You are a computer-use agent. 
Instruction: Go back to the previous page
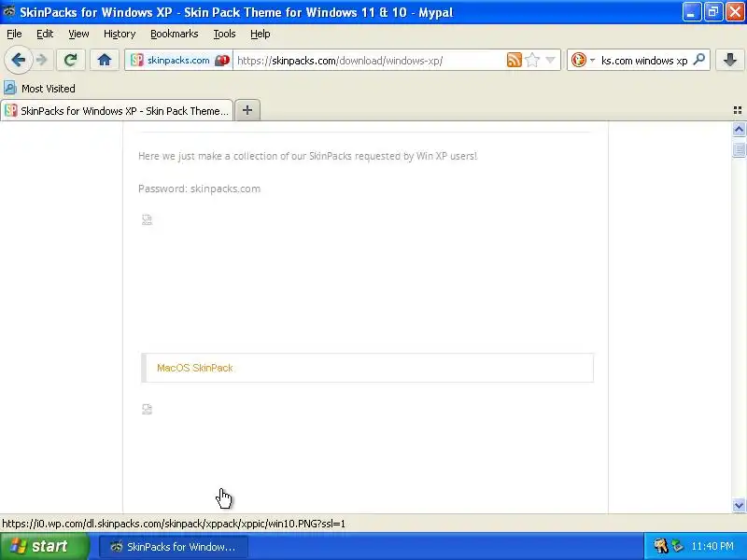18,60
